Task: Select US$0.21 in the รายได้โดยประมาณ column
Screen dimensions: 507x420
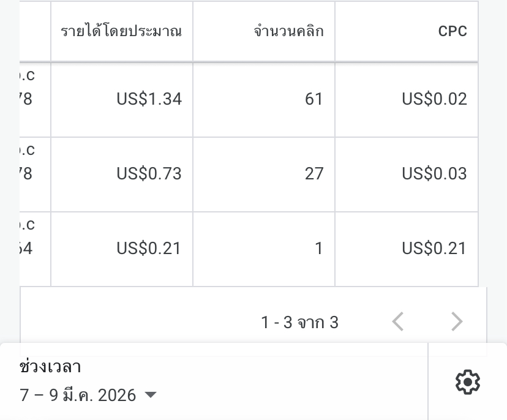Action: [x=149, y=249]
